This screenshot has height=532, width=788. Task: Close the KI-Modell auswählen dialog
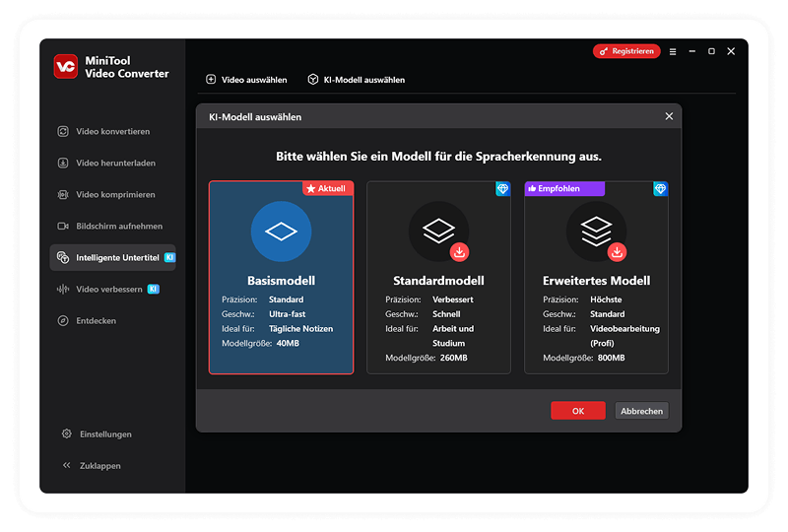(x=669, y=116)
